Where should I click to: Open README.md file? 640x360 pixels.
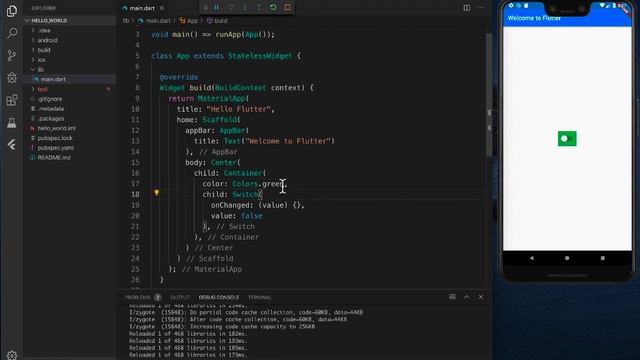click(x=54, y=158)
